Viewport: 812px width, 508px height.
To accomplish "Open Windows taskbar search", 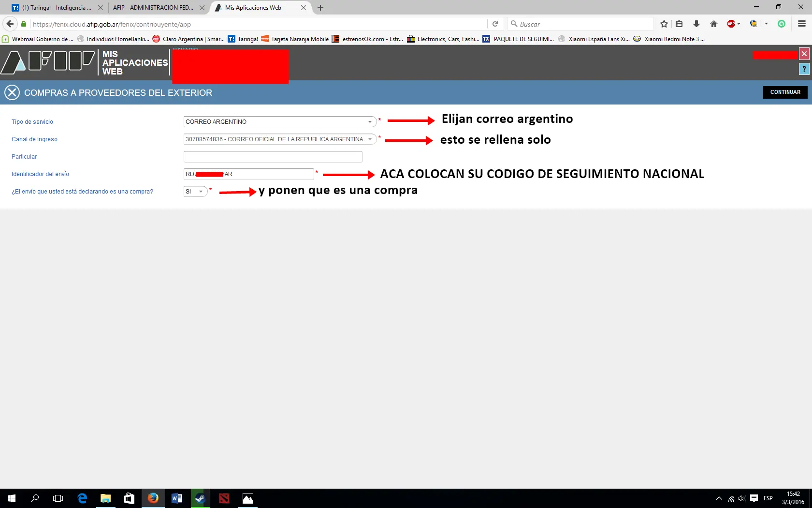I will tap(35, 498).
